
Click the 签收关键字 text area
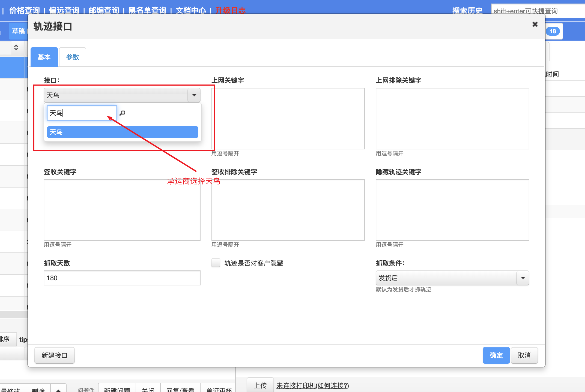(122, 210)
